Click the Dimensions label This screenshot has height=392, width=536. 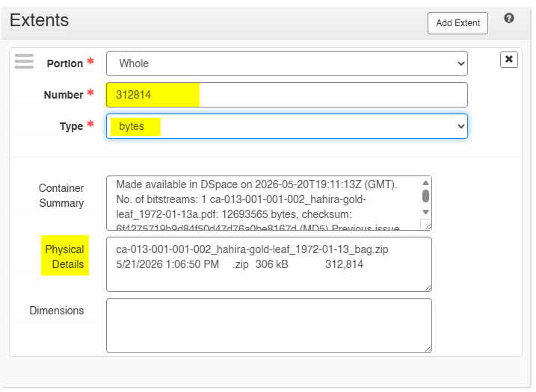pyautogui.click(x=57, y=311)
